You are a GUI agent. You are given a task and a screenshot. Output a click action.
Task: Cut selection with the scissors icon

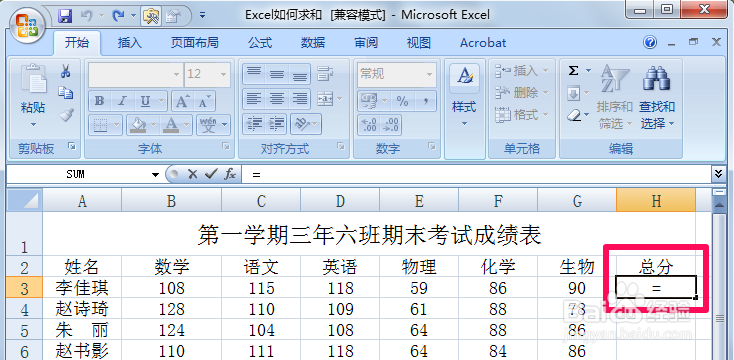click(x=65, y=71)
